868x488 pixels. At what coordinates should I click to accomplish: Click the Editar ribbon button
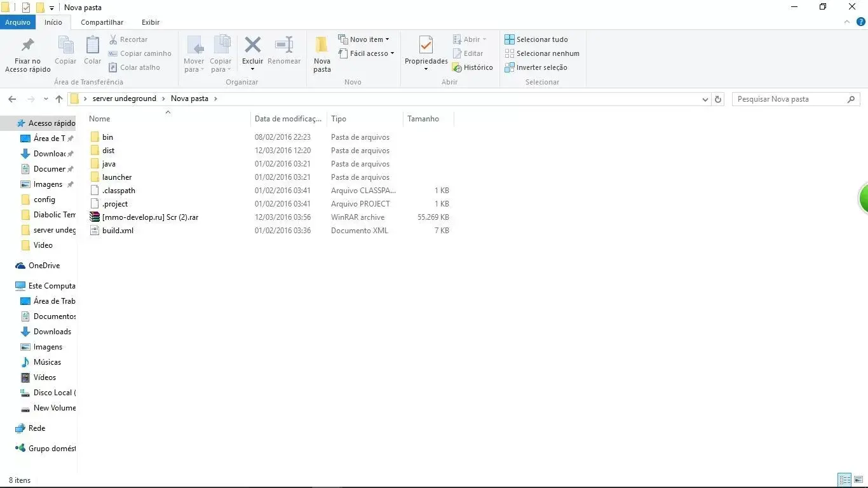[x=468, y=53]
